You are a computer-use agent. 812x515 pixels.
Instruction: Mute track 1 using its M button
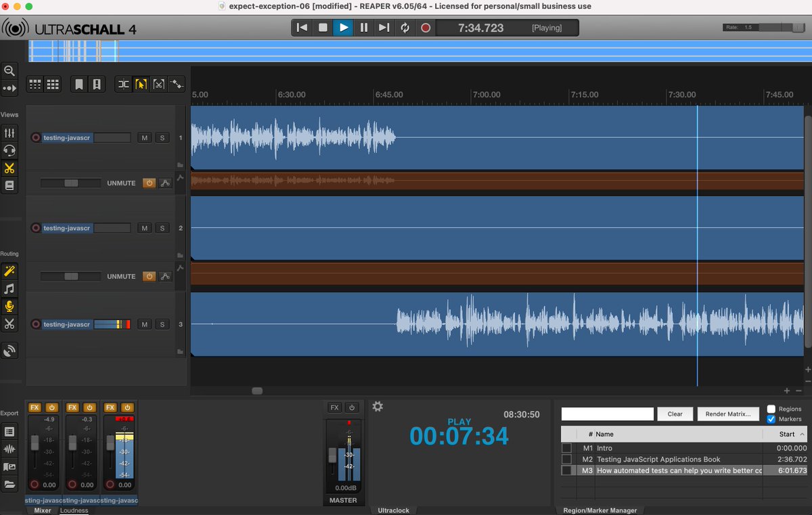[x=144, y=138]
